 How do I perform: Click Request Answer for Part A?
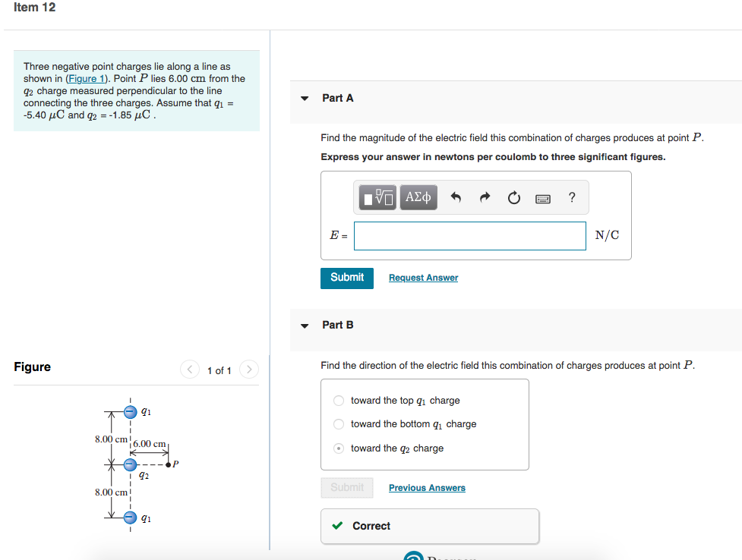point(423,278)
